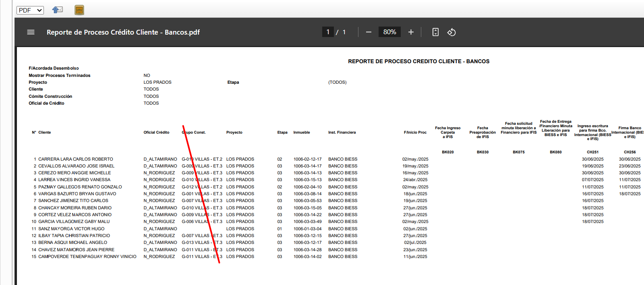
Task: Click the fit to page icon
Action: [435, 32]
